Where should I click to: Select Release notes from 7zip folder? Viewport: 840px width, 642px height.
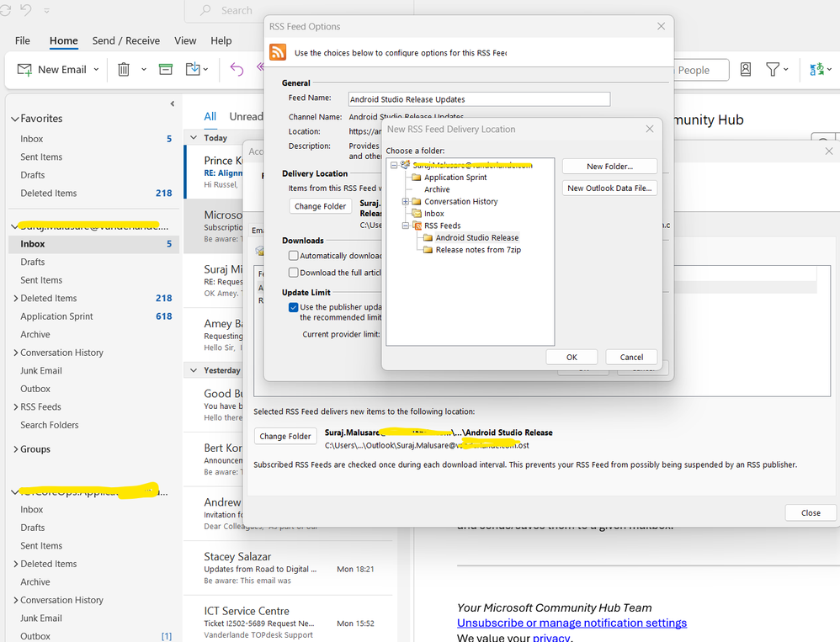click(x=478, y=250)
